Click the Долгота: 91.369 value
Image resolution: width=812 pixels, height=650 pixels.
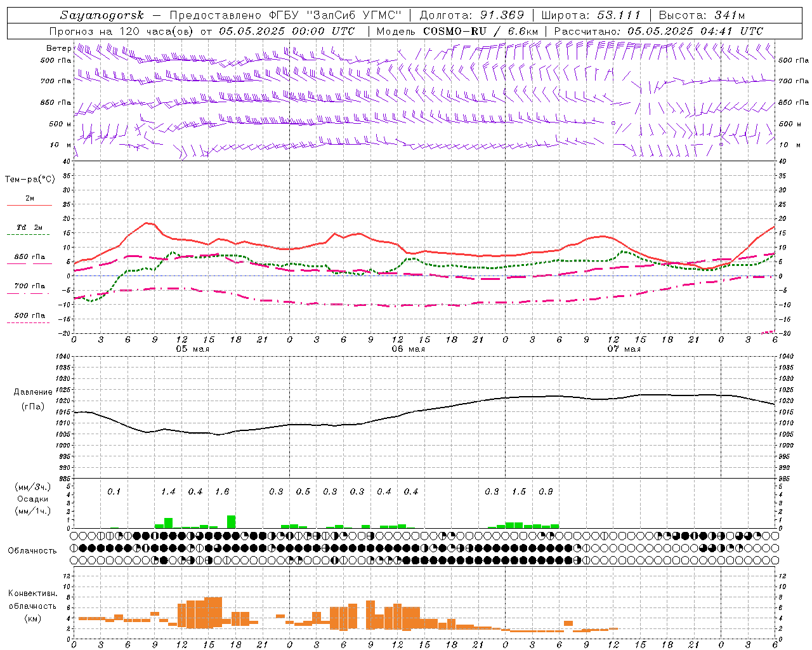click(472, 15)
